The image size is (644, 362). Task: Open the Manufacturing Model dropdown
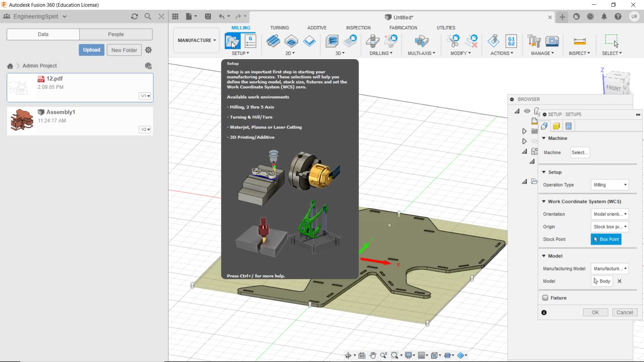610,268
